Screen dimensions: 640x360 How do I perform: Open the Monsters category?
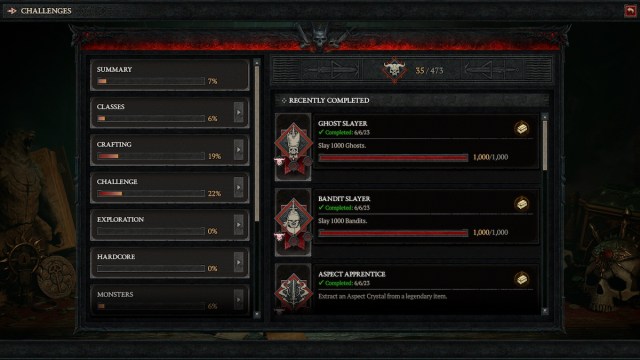(169, 300)
